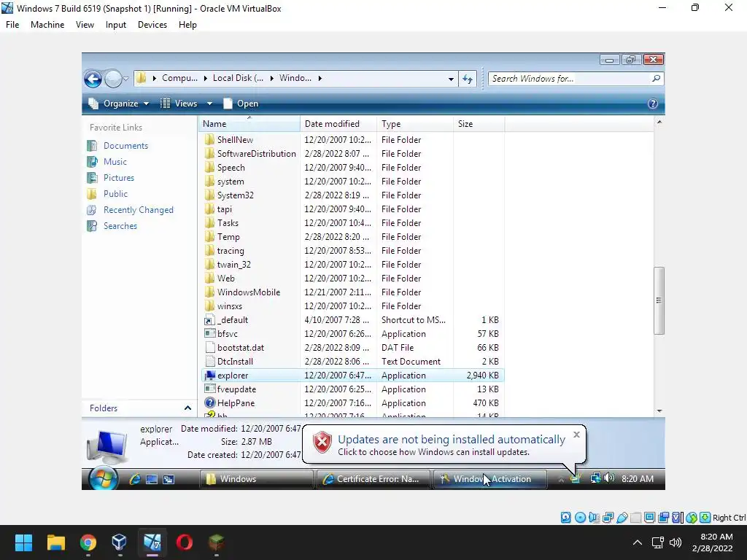The image size is (747, 560).
Task: Open the guest Start orb
Action: pyautogui.click(x=104, y=478)
